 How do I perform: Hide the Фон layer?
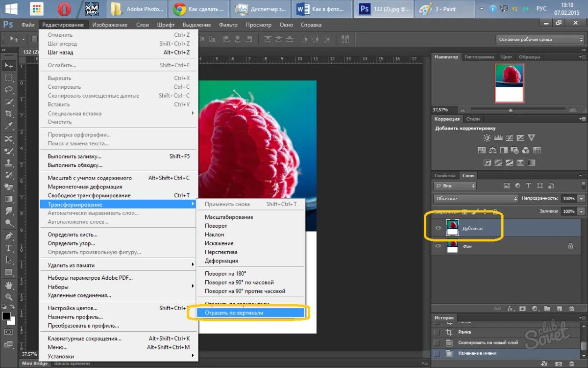pyautogui.click(x=438, y=246)
